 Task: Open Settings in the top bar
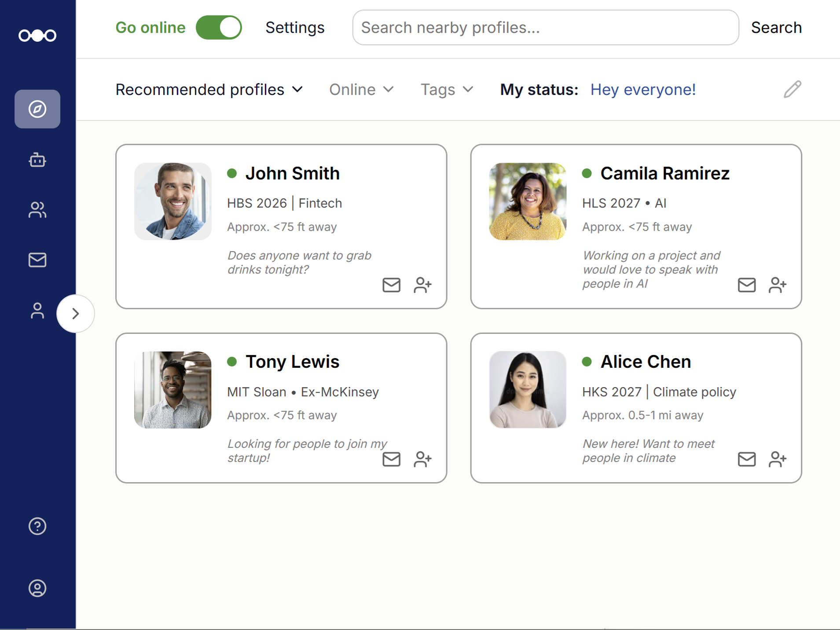(x=295, y=28)
